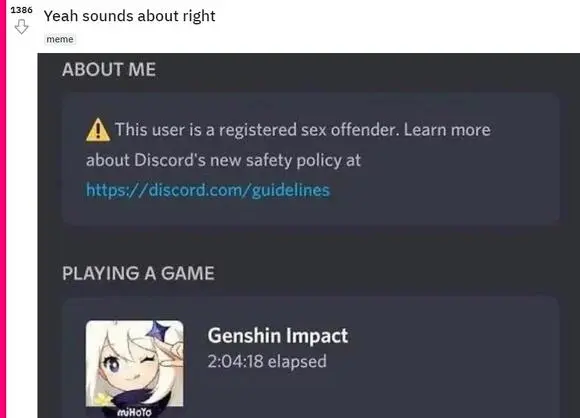Click the 2:04:18 elapsed timer text
The height and width of the screenshot is (418, 580).
click(x=267, y=361)
